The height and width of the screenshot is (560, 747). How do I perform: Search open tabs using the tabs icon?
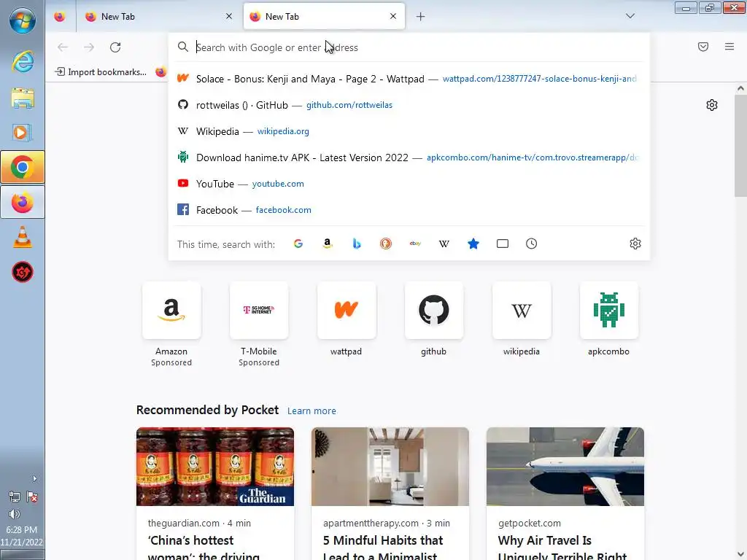(x=503, y=244)
